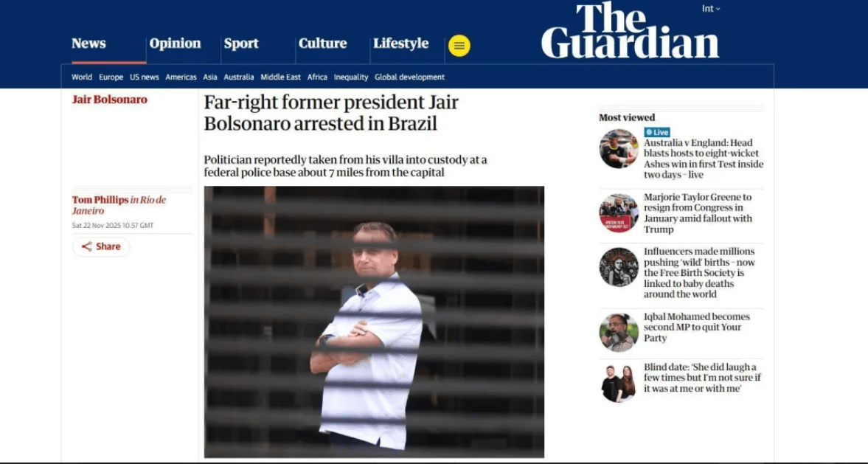Expand the Int edition dropdown
Viewport: 868px width, 464px height.
click(711, 9)
